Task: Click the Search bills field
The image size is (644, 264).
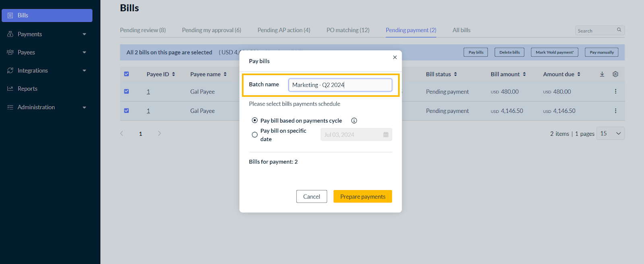Action: [x=600, y=31]
